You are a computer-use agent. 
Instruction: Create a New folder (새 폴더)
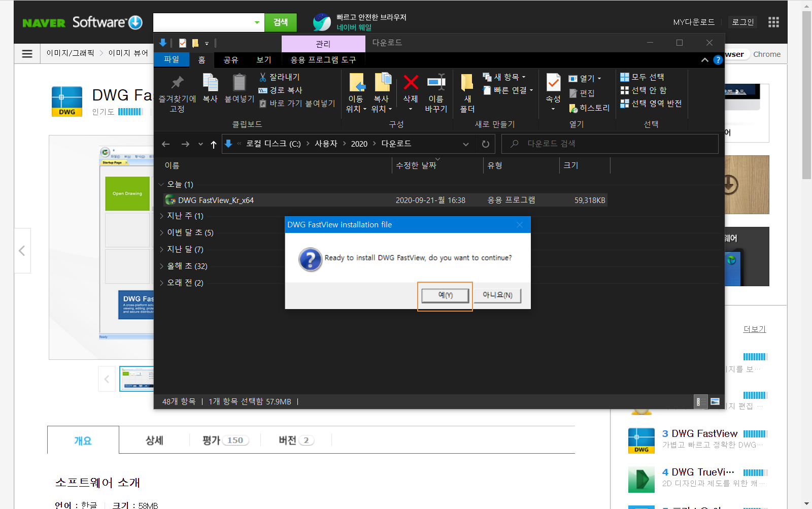click(467, 93)
